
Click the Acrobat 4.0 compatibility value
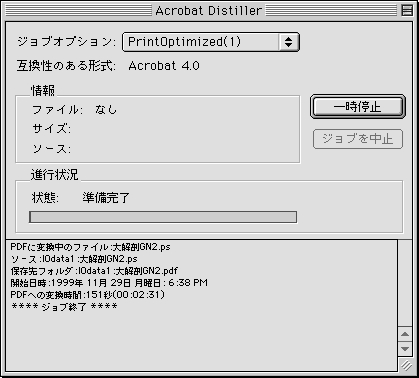pos(164,66)
